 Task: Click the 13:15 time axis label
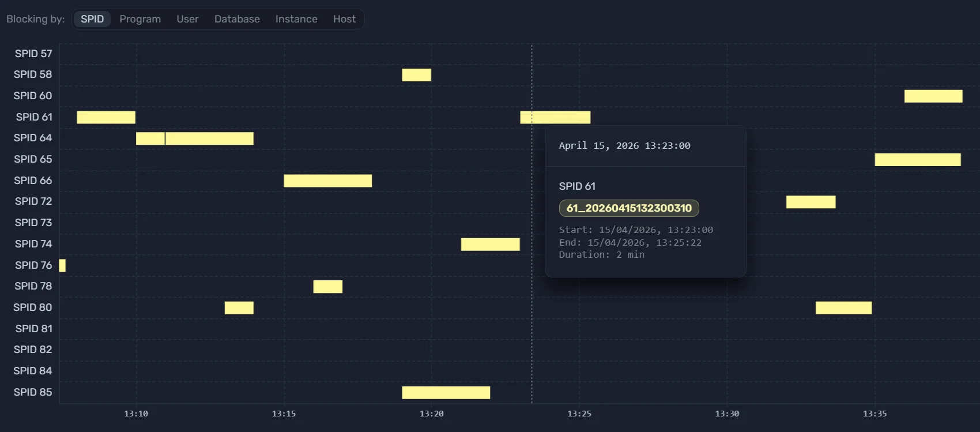click(284, 414)
